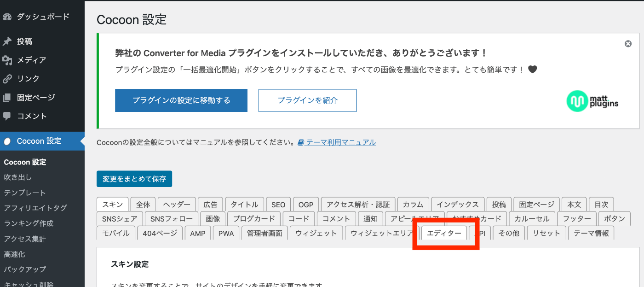Switch to ボタン tab
644x287 pixels.
coord(614,219)
